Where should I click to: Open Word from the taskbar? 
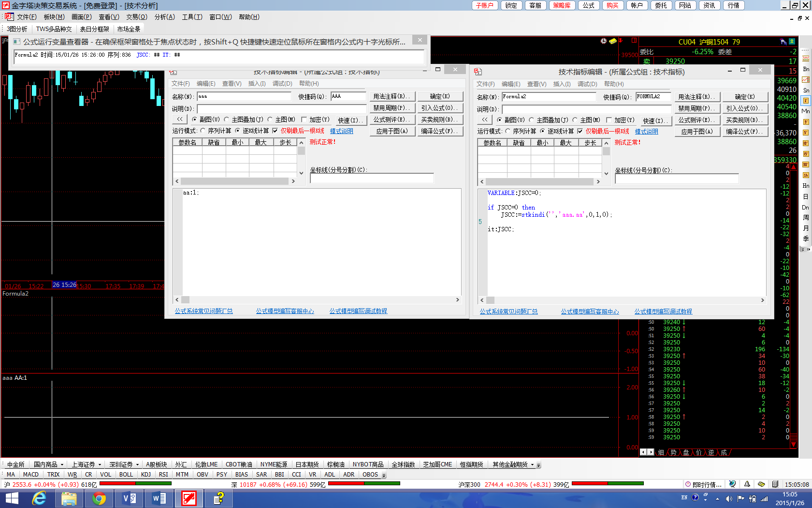(159, 498)
